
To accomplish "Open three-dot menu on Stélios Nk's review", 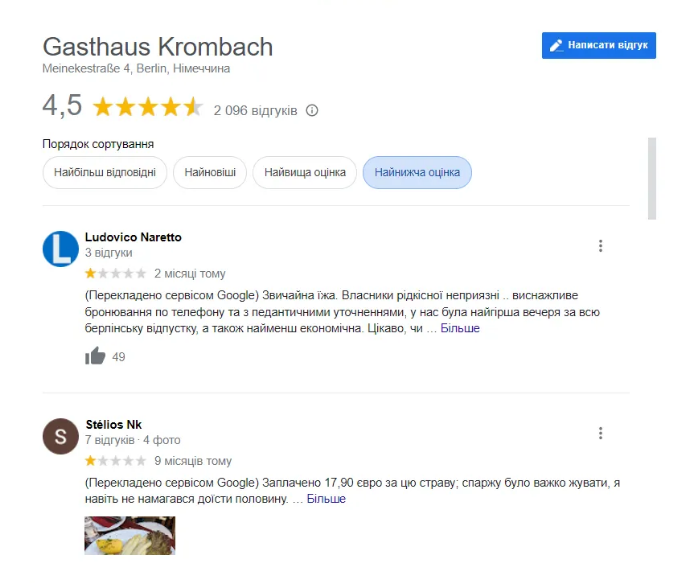I will [600, 433].
